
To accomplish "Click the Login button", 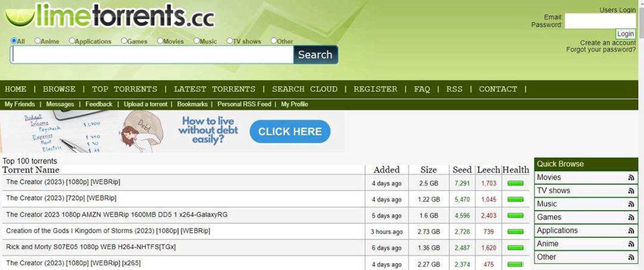I will [626, 34].
